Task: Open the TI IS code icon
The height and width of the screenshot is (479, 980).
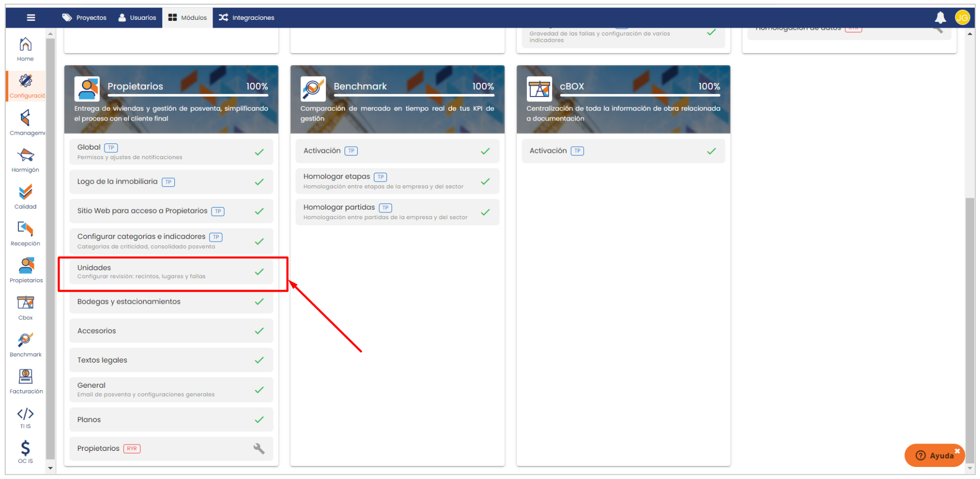Action: [x=25, y=417]
